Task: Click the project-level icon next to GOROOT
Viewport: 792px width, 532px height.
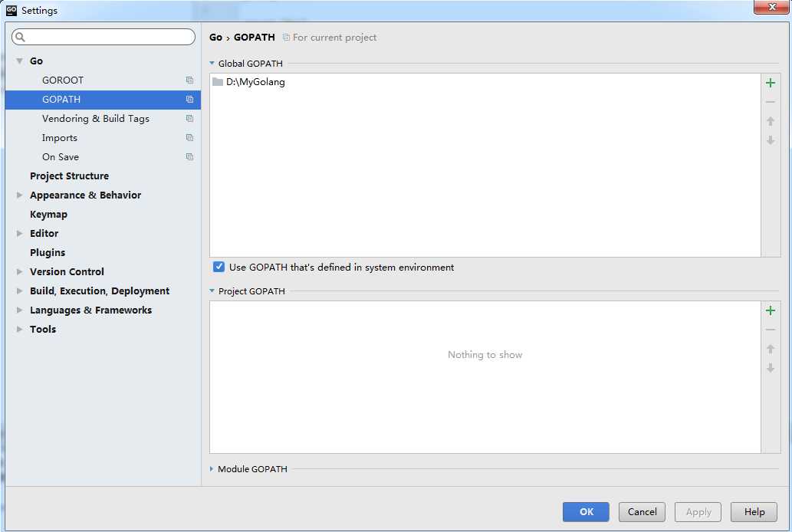Action: (189, 80)
